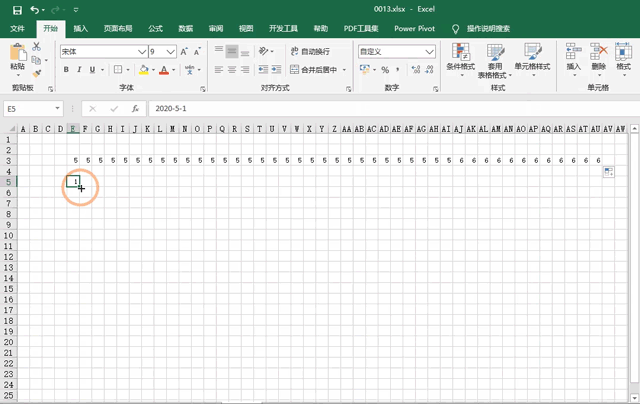Click the 插入 cells button

(x=573, y=60)
